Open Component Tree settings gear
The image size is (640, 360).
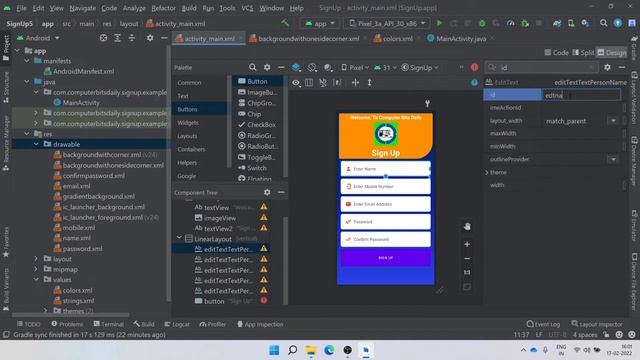tap(267, 192)
